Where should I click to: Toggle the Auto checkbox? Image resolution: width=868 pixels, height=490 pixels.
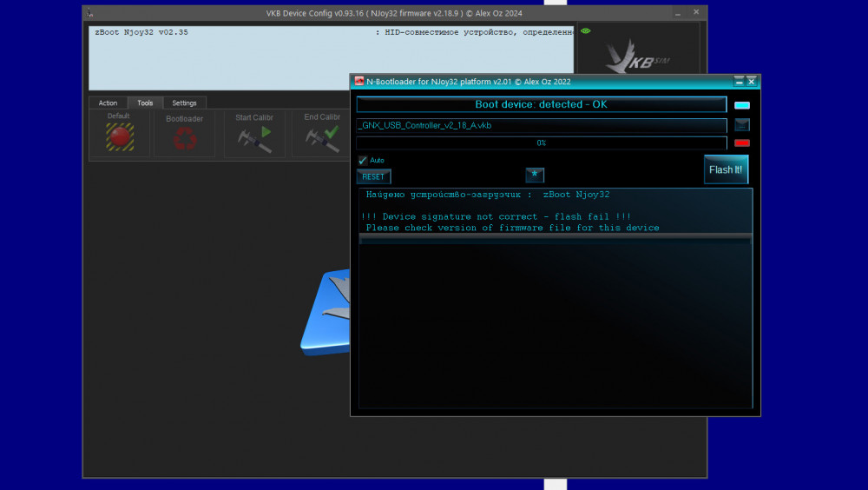pos(363,160)
